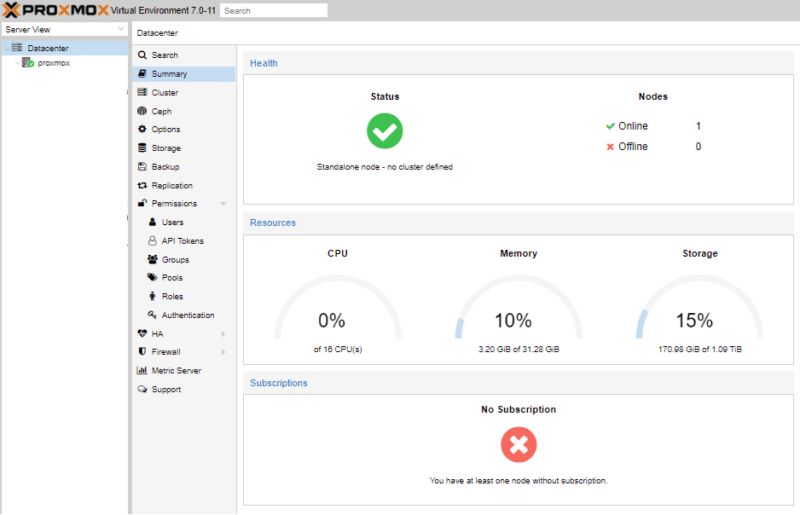Screen dimensions: 800x515
Task: Open the Cluster menu item
Action: (x=165, y=92)
